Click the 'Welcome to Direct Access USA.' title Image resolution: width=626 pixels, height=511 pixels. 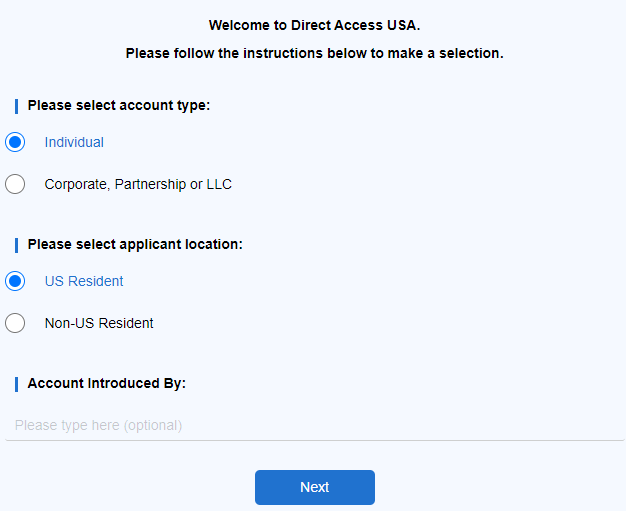314,24
